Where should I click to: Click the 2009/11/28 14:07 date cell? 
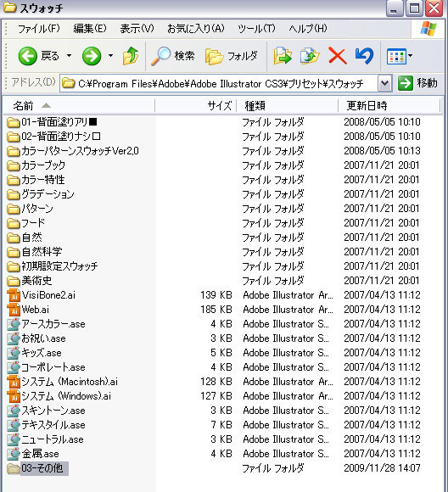coord(382,468)
